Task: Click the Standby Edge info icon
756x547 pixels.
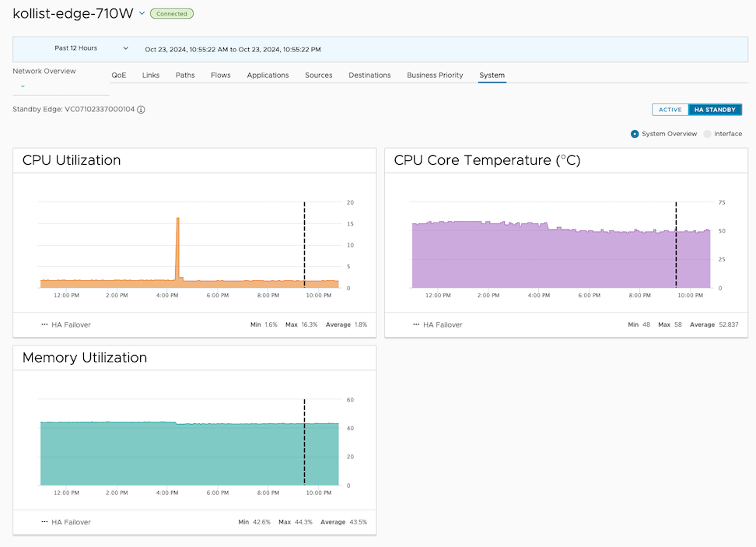Action: tap(141, 110)
